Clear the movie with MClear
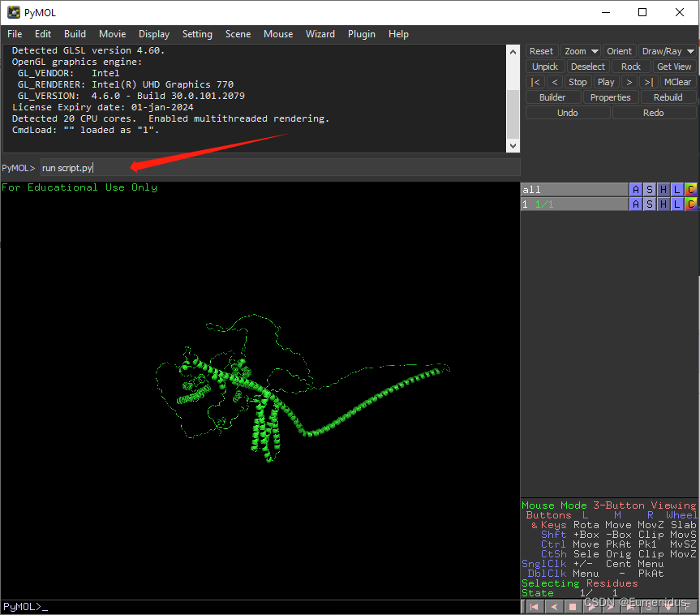700x615 pixels. (677, 82)
